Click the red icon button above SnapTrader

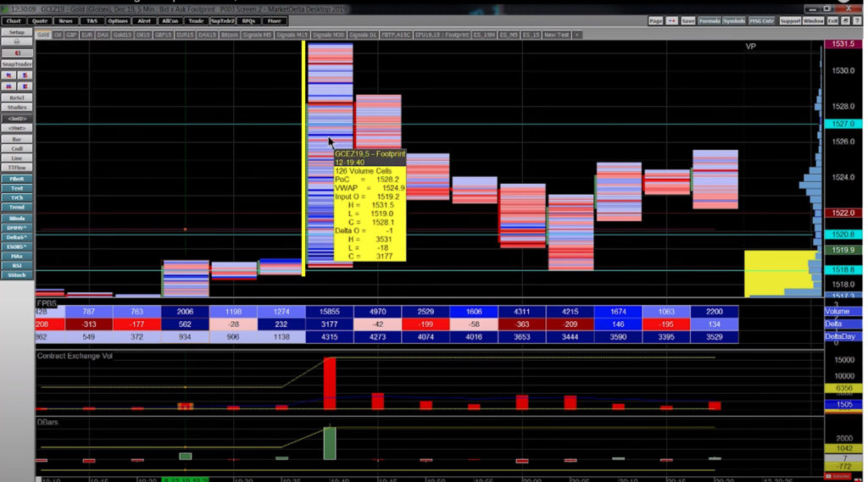click(17, 53)
